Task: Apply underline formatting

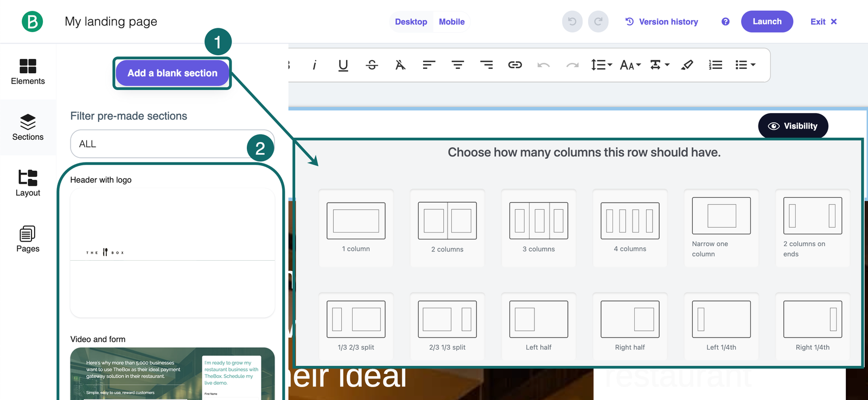Action: (343, 65)
